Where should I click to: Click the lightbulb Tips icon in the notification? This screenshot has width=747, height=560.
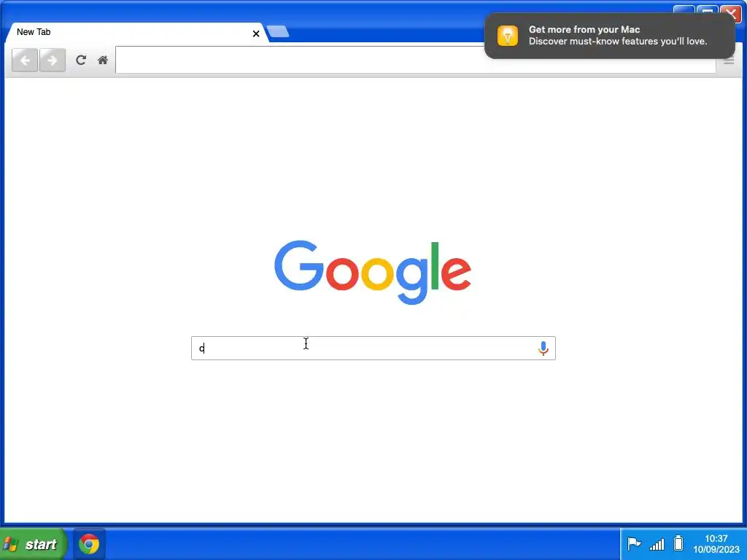[x=508, y=36]
